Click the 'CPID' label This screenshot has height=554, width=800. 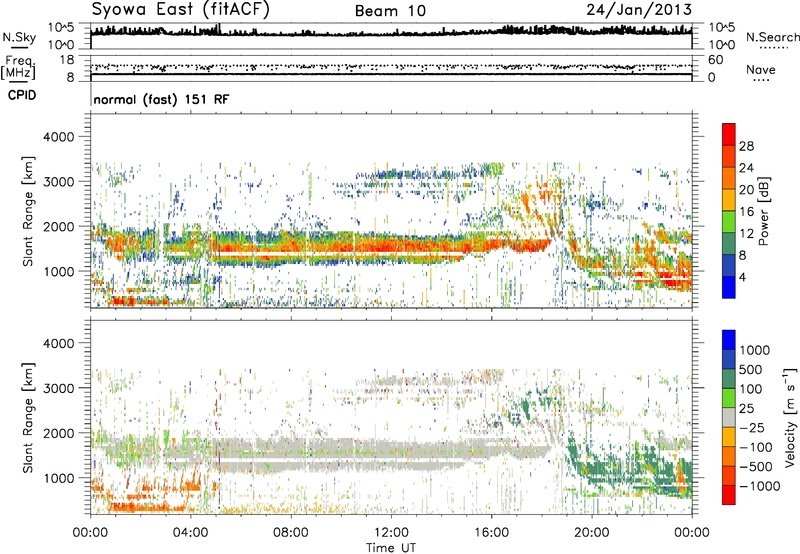pyautogui.click(x=22, y=95)
